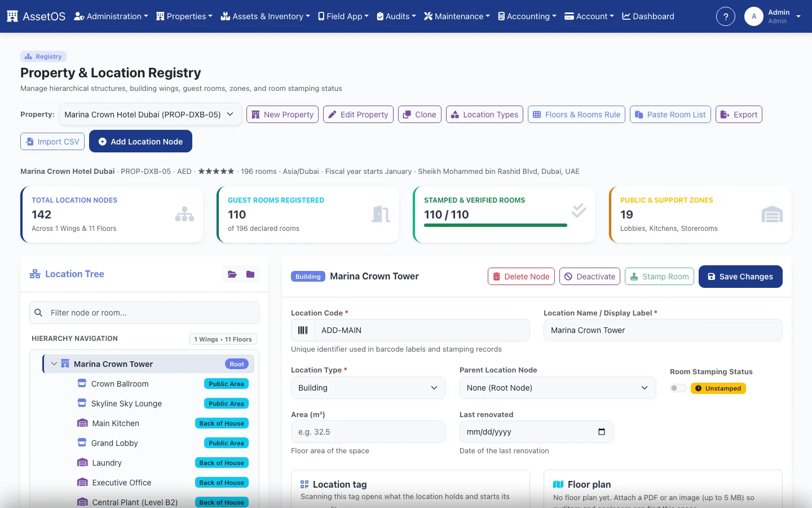
Task: Open the Administration menu
Action: 111,16
